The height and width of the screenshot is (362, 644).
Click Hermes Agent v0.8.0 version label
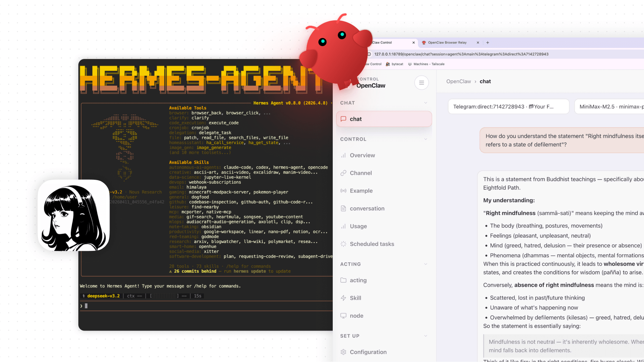(x=290, y=103)
